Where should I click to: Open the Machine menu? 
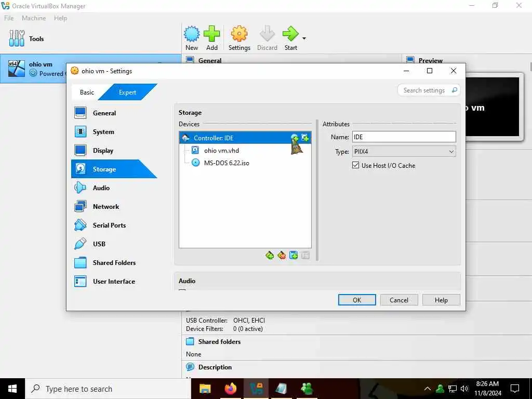coord(34,18)
